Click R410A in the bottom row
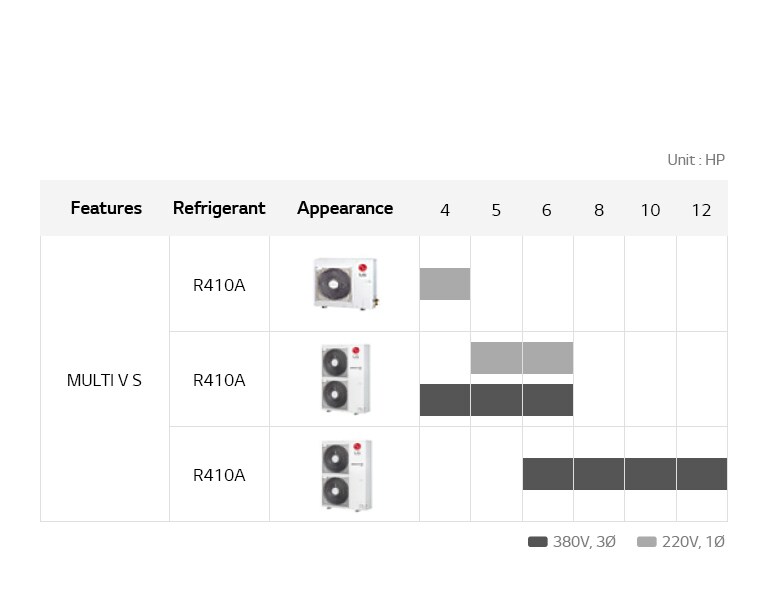Viewport: 768px width, 592px height. pyautogui.click(x=219, y=475)
